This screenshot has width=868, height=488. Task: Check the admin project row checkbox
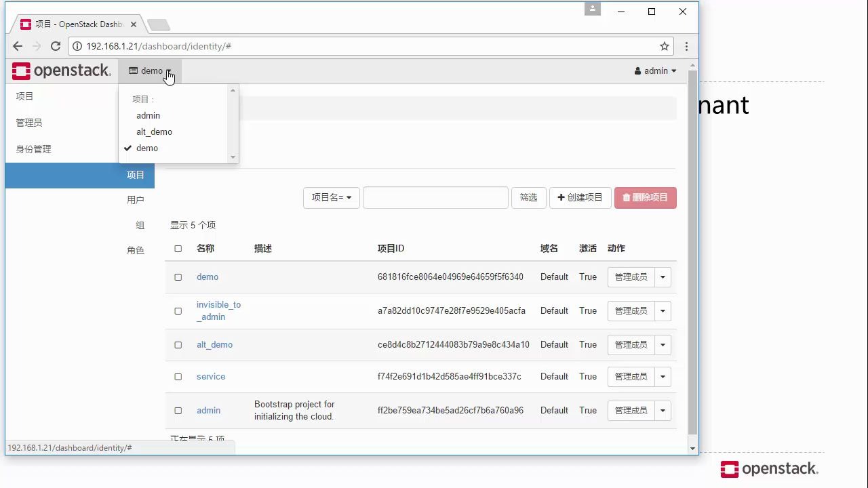(x=178, y=411)
